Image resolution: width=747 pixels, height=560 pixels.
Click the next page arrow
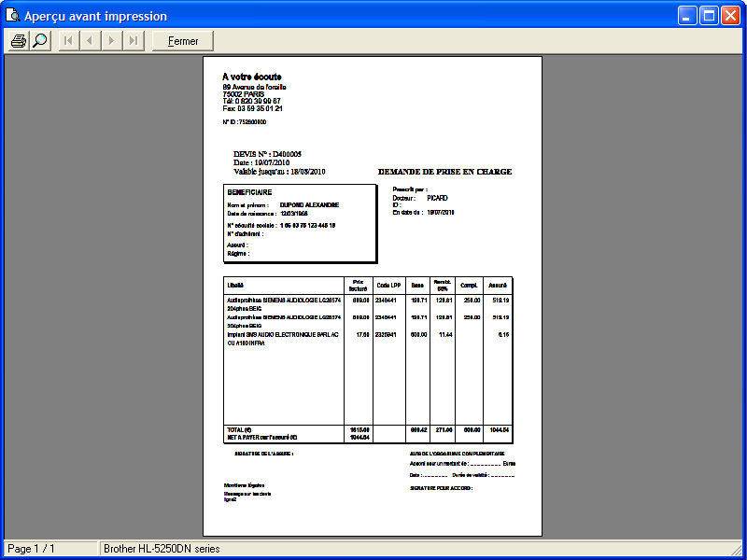[112, 41]
